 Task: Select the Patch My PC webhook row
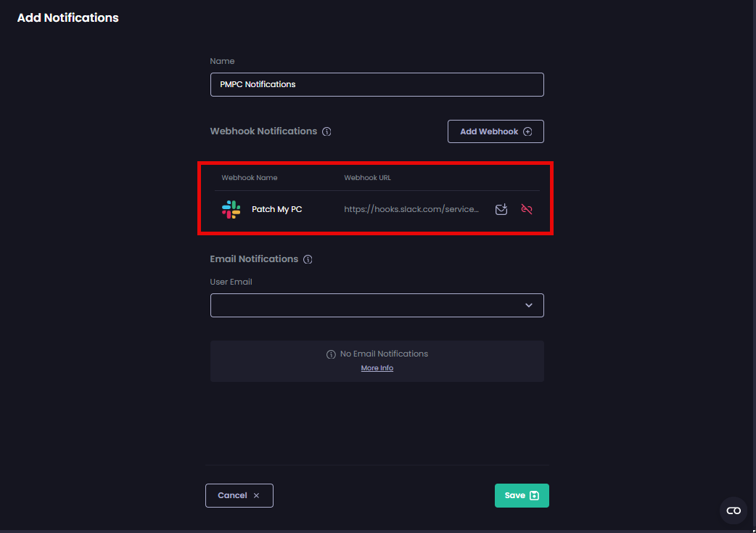(326, 209)
